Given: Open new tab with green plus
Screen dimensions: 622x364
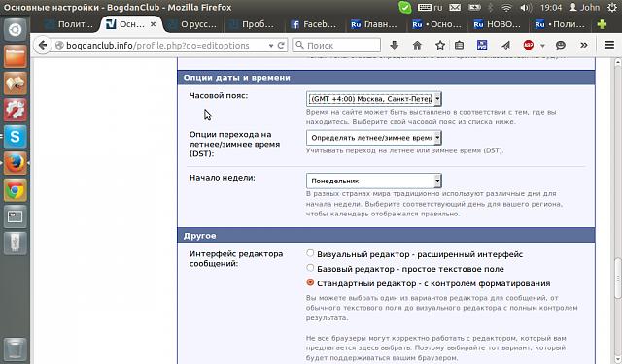Looking at the screenshot, I should (602, 24).
